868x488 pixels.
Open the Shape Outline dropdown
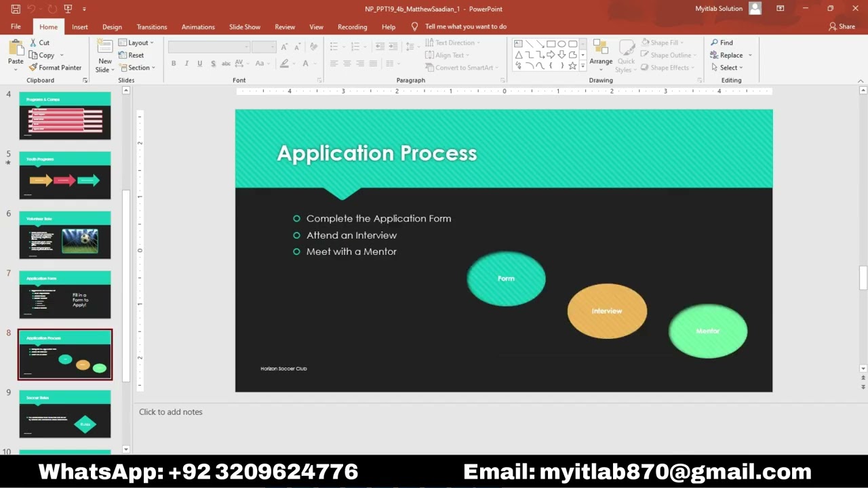[669, 55]
